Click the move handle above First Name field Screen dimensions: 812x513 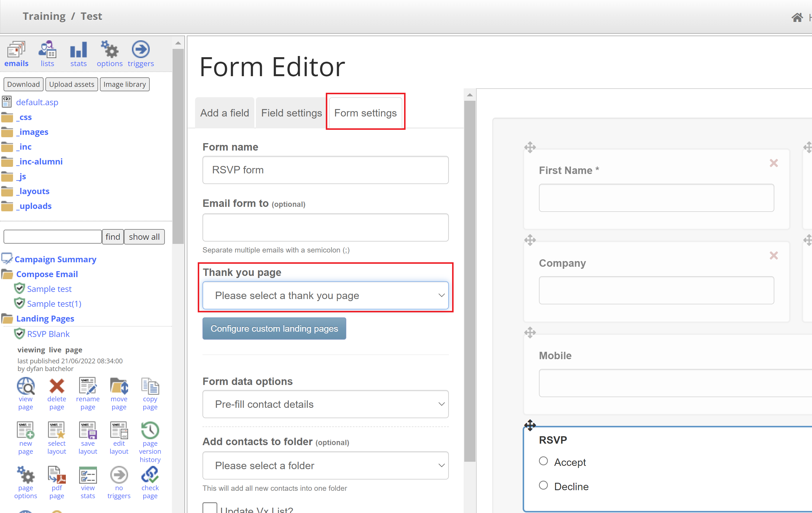tap(530, 147)
